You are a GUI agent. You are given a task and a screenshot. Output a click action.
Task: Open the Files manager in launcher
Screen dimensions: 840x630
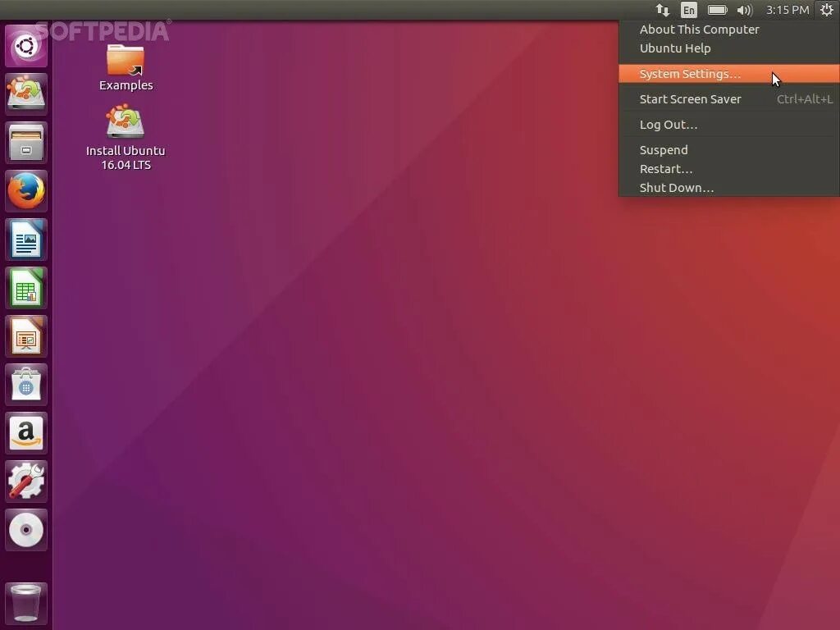(x=25, y=143)
